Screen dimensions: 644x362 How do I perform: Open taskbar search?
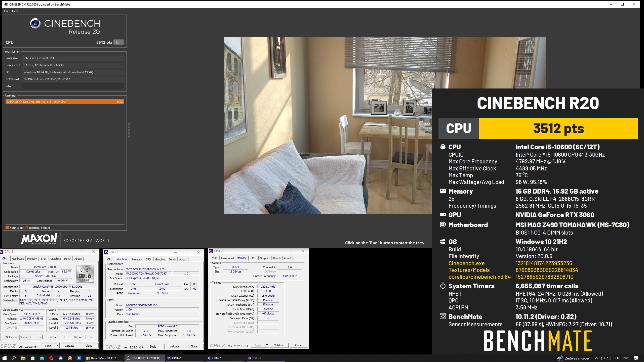tap(14, 358)
